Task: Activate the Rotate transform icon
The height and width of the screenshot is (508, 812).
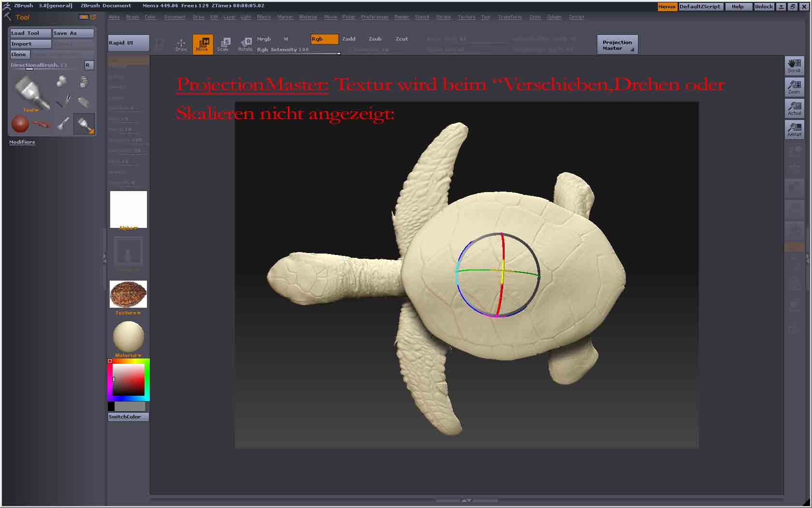Action: [246, 44]
